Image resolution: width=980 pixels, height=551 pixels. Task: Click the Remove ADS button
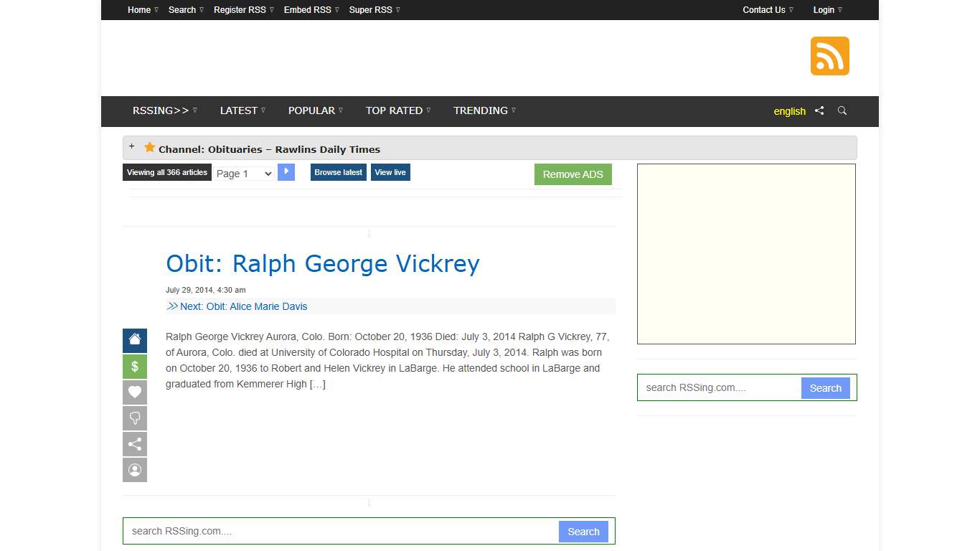pos(573,174)
